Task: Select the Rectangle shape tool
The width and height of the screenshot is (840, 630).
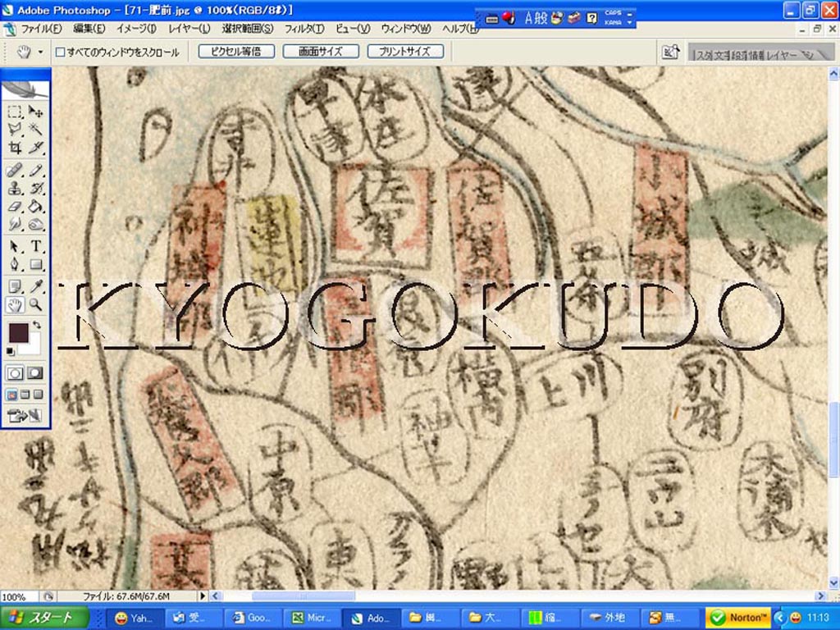Action: point(35,264)
